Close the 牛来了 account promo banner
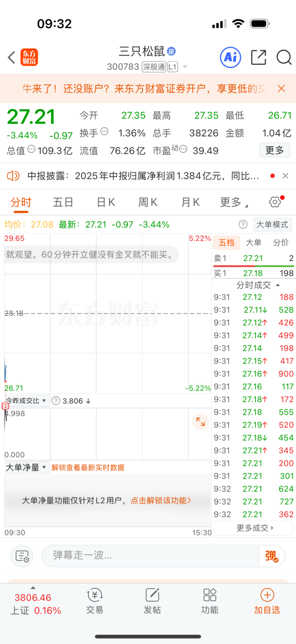Viewport: 296px width, 644px height. [x=281, y=89]
